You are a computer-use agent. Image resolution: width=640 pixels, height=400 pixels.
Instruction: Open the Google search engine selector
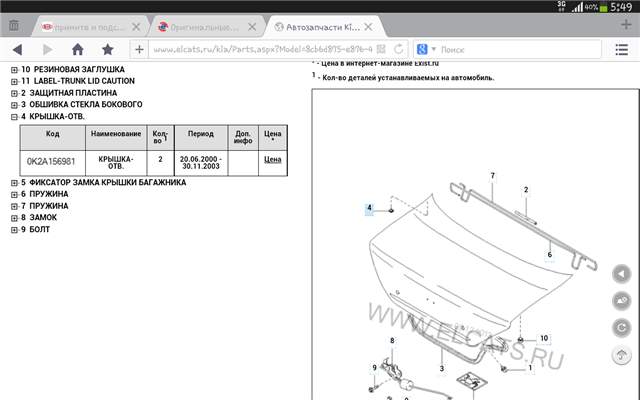(426, 49)
